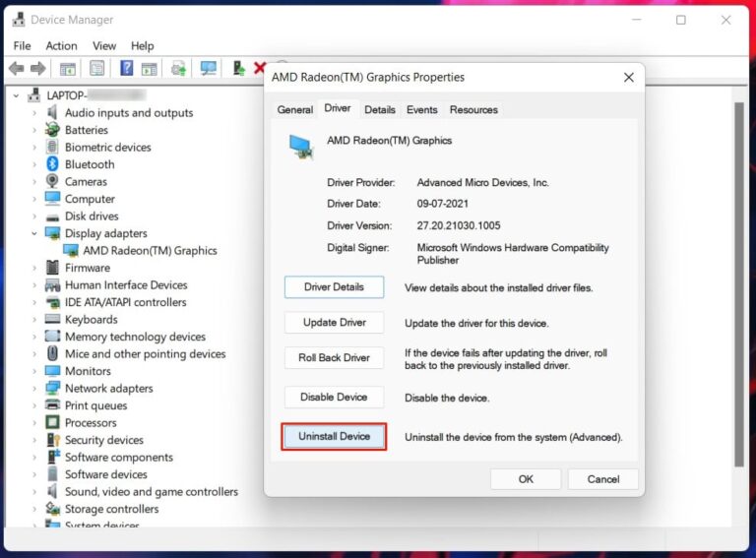The width and height of the screenshot is (756, 558).
Task: Expand the Sound, video and game controllers category
Action: (34, 492)
